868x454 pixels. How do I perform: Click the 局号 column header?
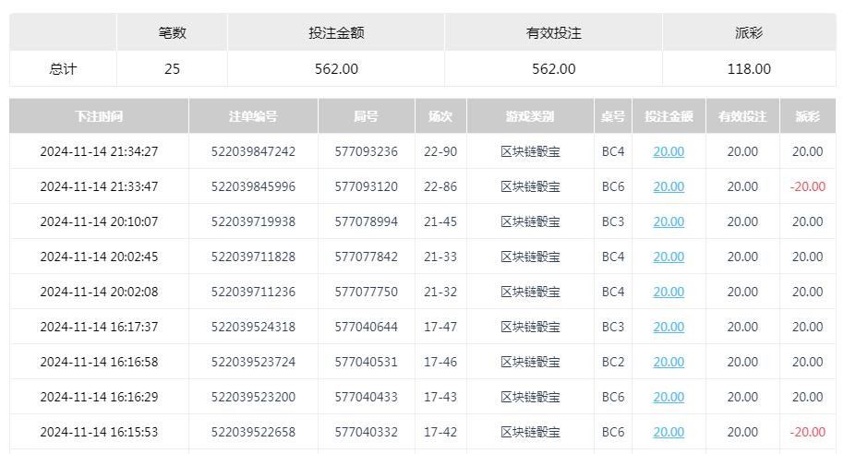(x=366, y=116)
